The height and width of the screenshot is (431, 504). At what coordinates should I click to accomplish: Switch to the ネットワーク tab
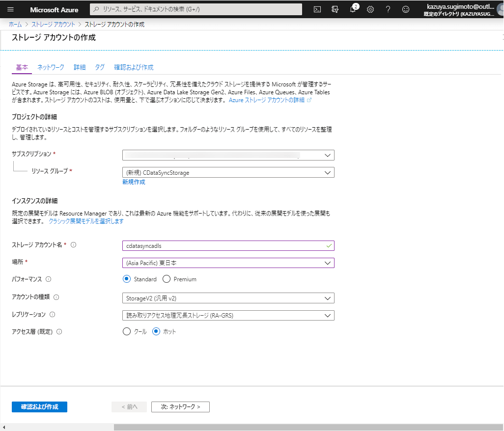(x=51, y=67)
